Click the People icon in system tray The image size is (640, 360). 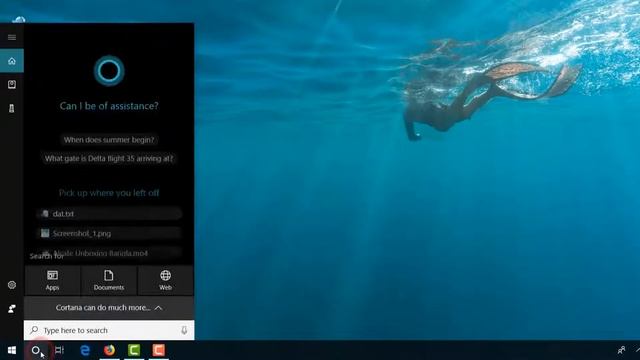point(622,350)
